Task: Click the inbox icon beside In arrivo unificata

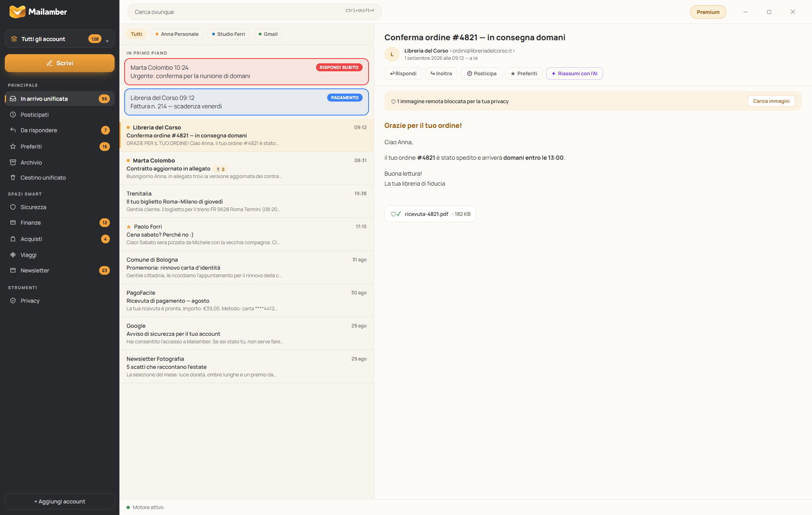Action: pos(13,99)
